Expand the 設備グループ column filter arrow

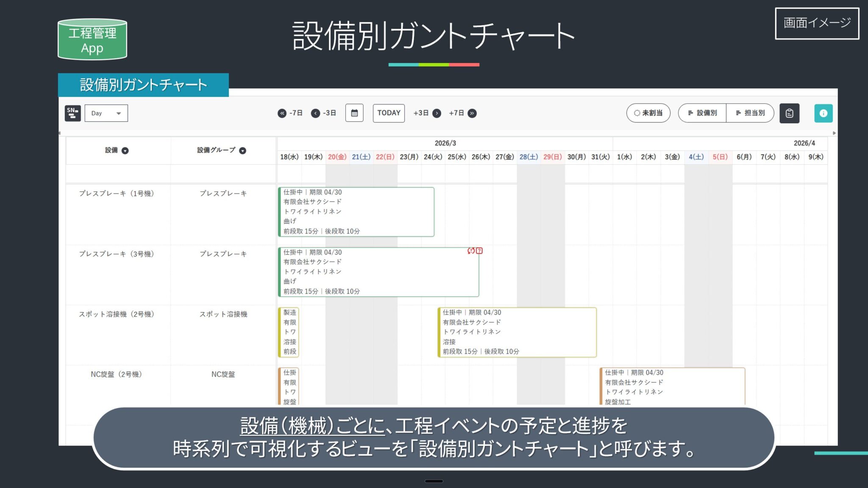pos(242,151)
